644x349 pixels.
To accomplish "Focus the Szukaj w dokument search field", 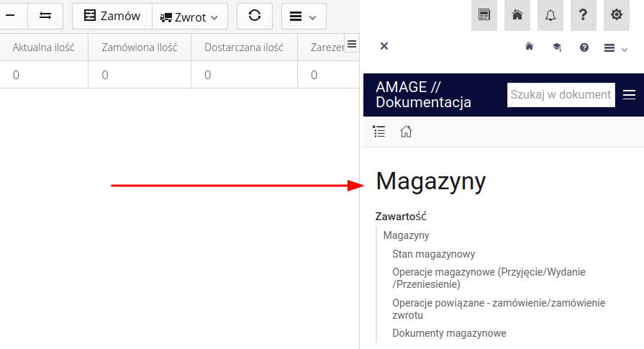I will click(x=561, y=94).
